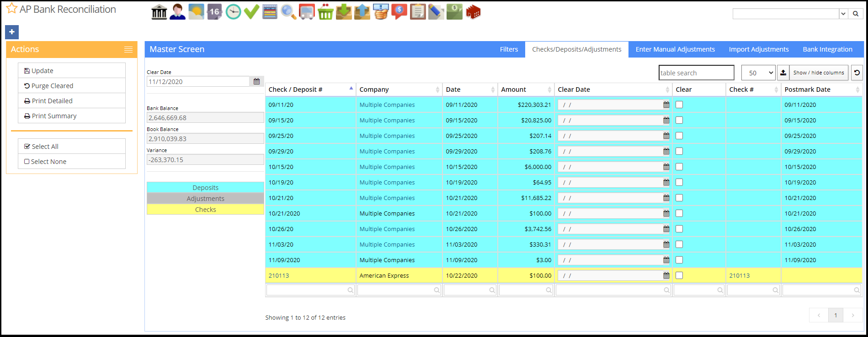868x337 pixels.
Task: Open the calendar icon showing 16
Action: pos(214,12)
